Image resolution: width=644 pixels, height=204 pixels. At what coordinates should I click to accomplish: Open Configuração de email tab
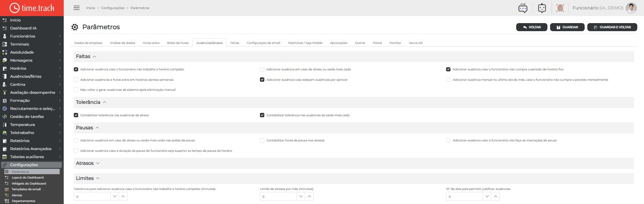tap(263, 43)
